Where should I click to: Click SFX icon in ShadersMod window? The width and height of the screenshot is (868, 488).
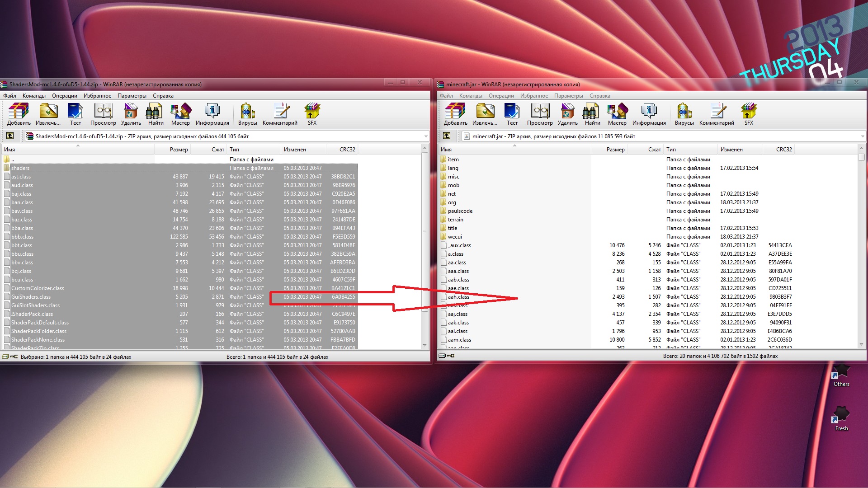[x=312, y=114]
